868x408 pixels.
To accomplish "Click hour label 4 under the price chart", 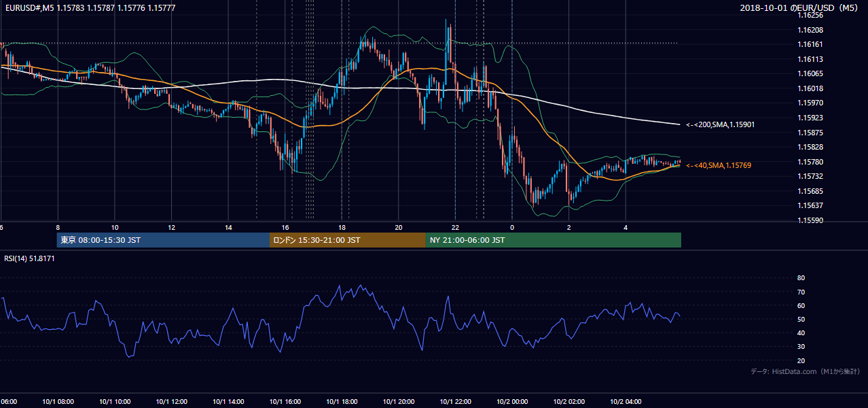I will point(626,227).
